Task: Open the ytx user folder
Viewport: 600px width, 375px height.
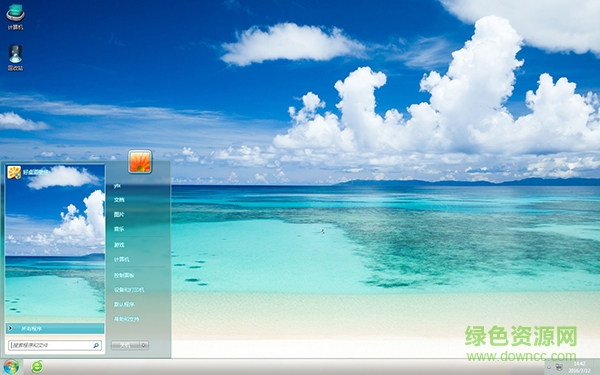Action: (x=118, y=186)
